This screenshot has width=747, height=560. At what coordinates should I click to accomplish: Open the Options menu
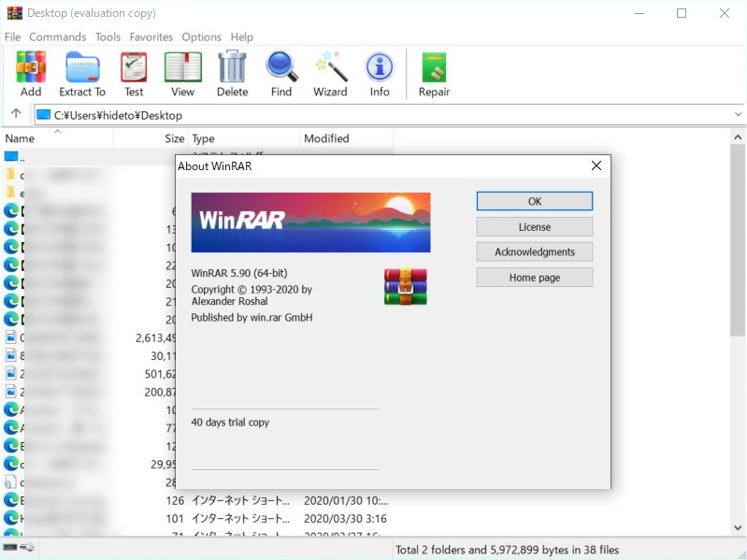(x=202, y=37)
